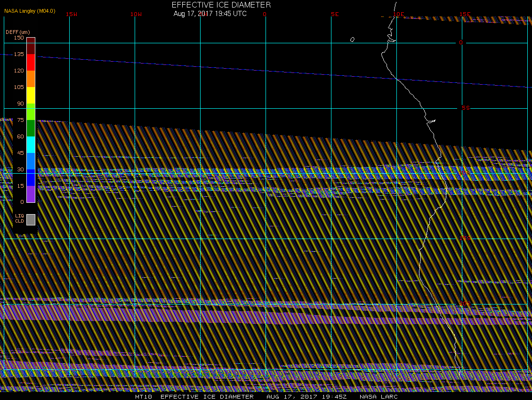The image size is (532, 400).
Task: Click the '75' color scale value
Action: click(x=21, y=120)
